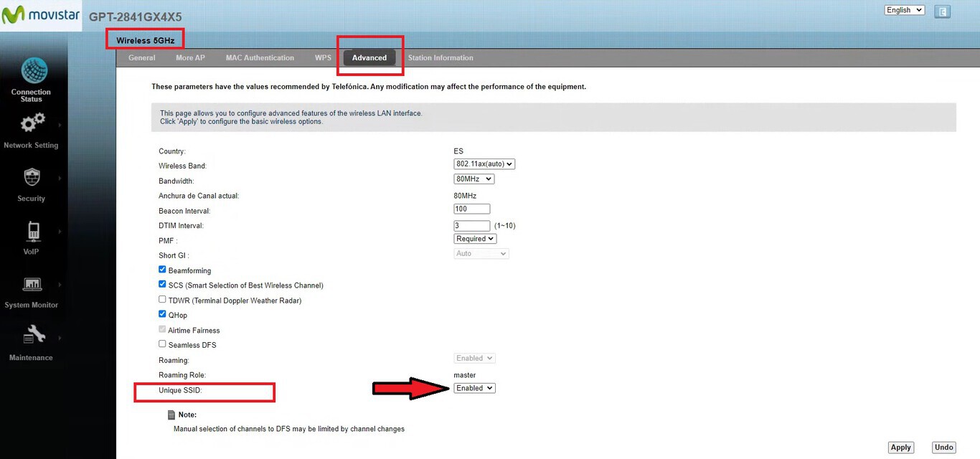
Task: Click the VoIP menu label
Action: point(31,252)
